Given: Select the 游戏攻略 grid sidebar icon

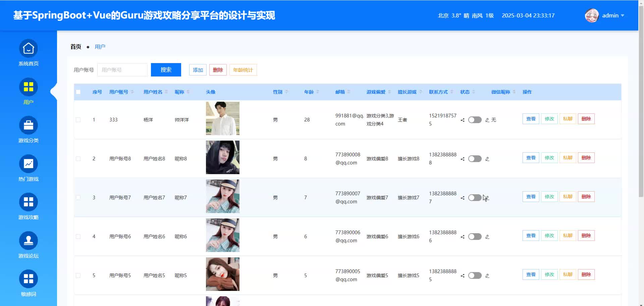Looking at the screenshot, I should (x=29, y=202).
